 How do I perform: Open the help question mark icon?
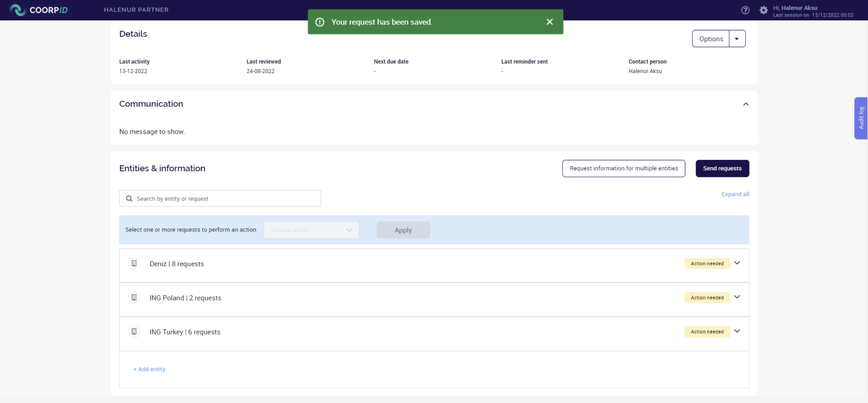745,10
